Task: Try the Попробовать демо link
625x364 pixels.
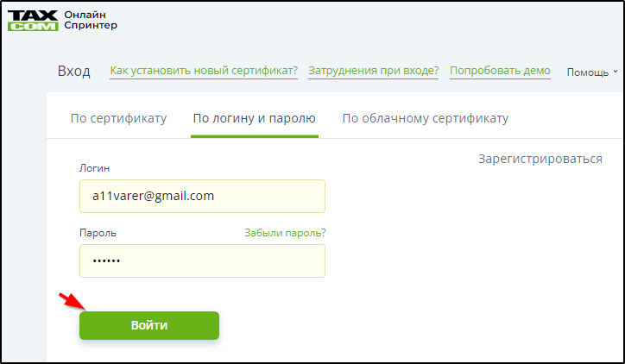Action: click(x=500, y=71)
